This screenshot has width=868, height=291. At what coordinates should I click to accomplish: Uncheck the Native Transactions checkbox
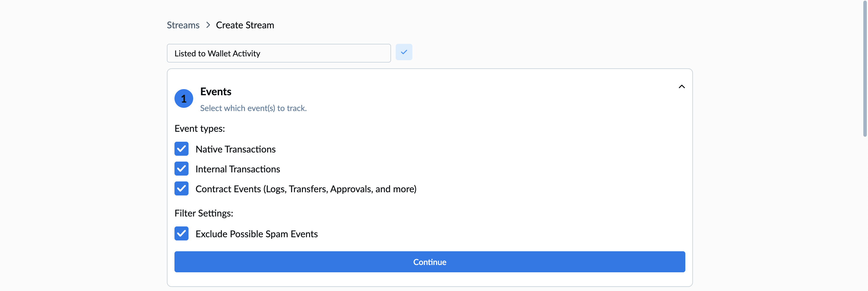(181, 149)
